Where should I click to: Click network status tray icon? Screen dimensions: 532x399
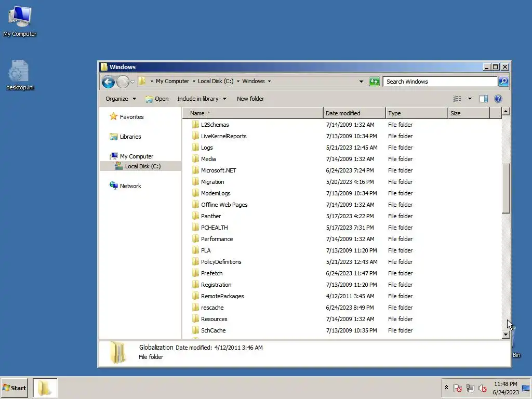click(470, 388)
